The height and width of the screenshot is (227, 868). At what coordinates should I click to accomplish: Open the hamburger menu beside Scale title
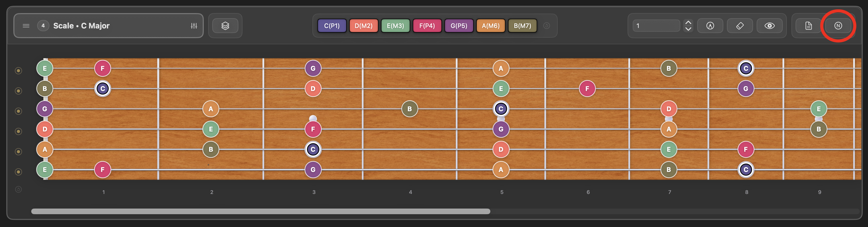(26, 26)
